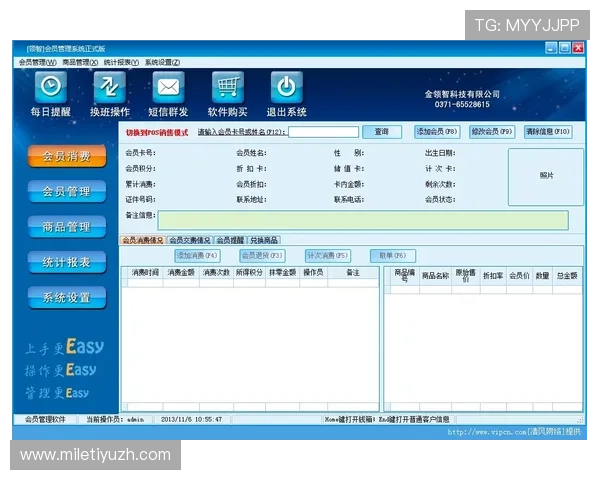This screenshot has width=600, height=480.
Task: Close the 会员管理系统 window
Action: point(578,48)
